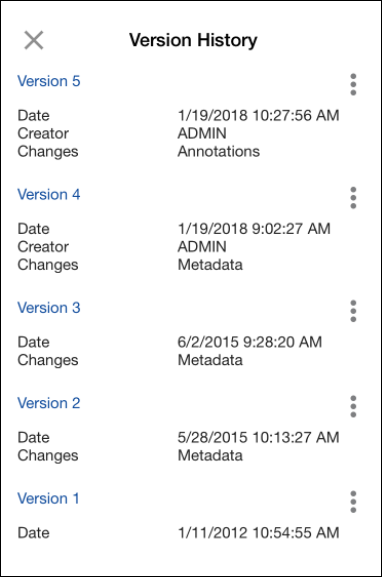Open Version 4 three-dot menu
This screenshot has height=577, width=382.
(353, 198)
